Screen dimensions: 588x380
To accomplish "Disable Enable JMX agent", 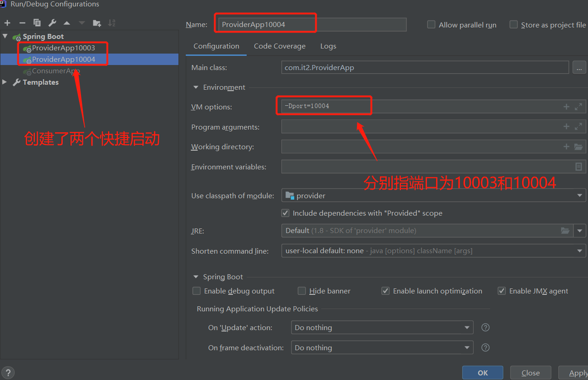I will pos(502,291).
